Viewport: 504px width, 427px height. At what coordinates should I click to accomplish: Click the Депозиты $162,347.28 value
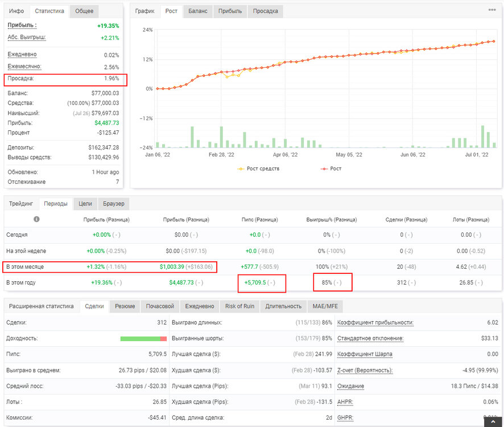104,147
